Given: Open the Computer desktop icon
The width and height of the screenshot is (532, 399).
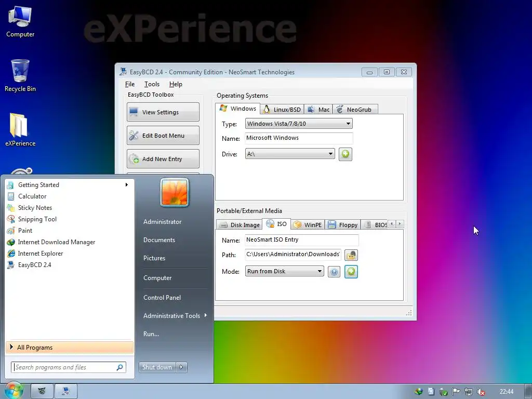Looking at the screenshot, I should click(20, 22).
